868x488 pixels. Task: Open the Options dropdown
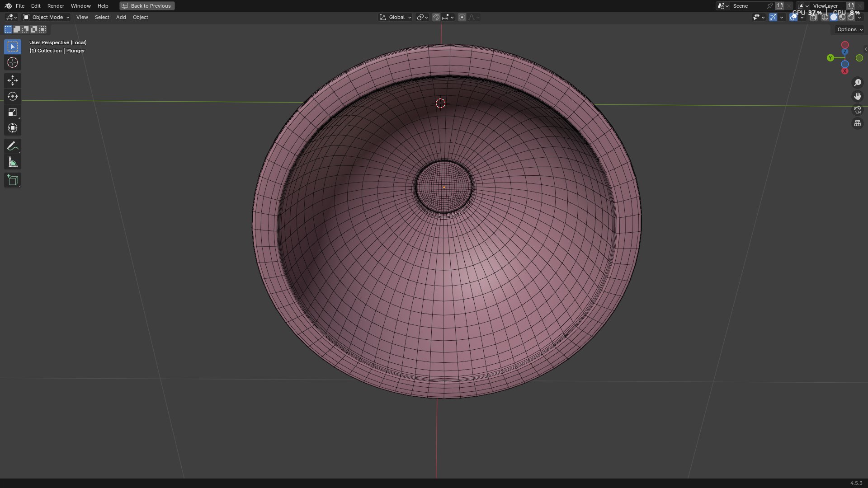[849, 29]
